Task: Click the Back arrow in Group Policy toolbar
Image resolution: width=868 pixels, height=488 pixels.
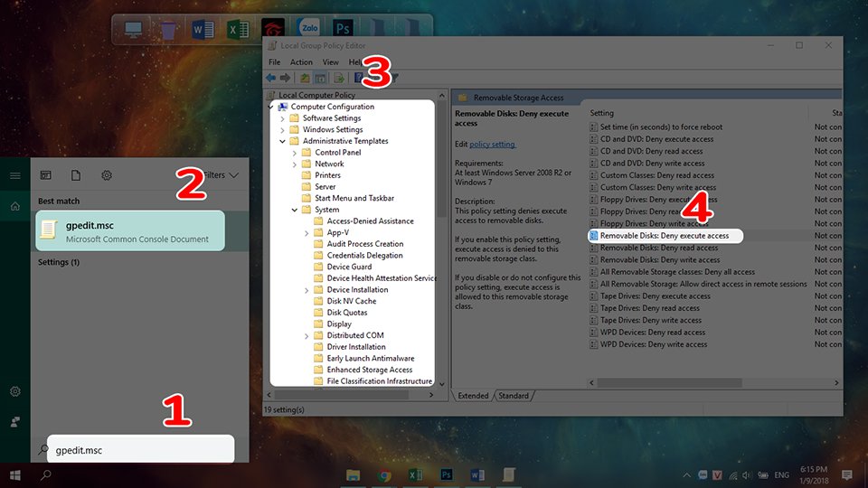Action: pos(270,78)
